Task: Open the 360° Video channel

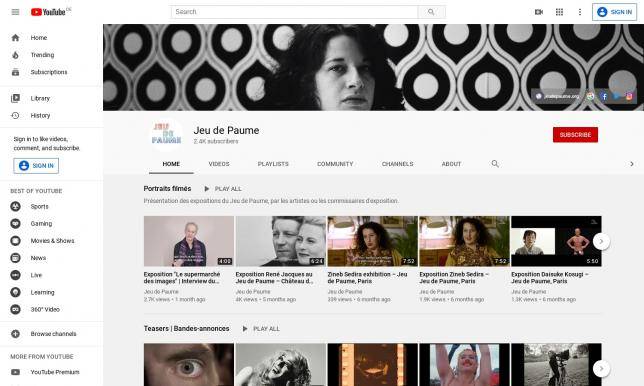Action: click(x=51, y=310)
